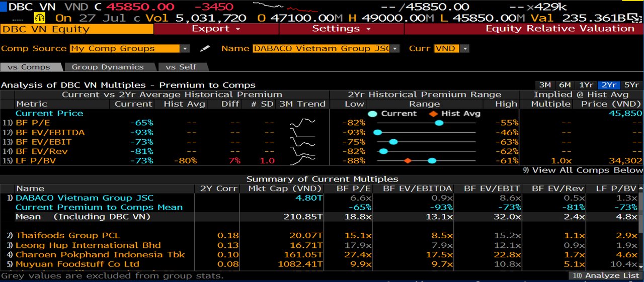The height and width of the screenshot is (282, 644).
Task: Click the orange hist avg diamond on LF P/BV range
Action: click(408, 161)
